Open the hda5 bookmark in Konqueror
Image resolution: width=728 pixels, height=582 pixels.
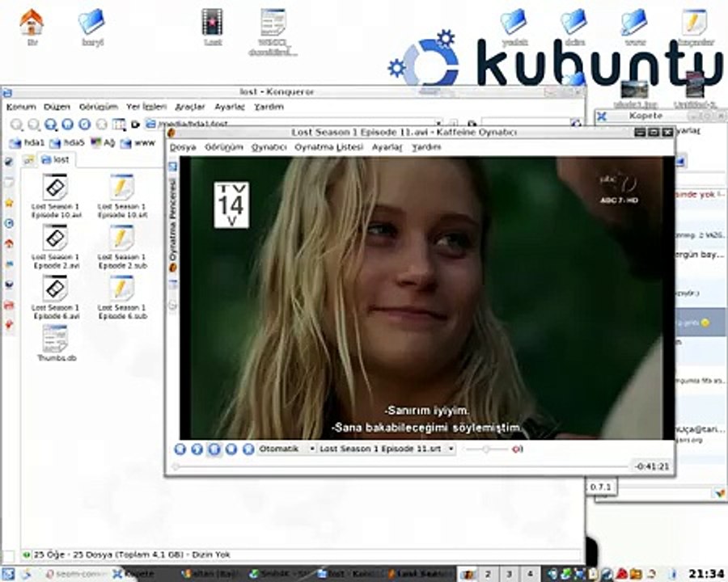point(67,143)
